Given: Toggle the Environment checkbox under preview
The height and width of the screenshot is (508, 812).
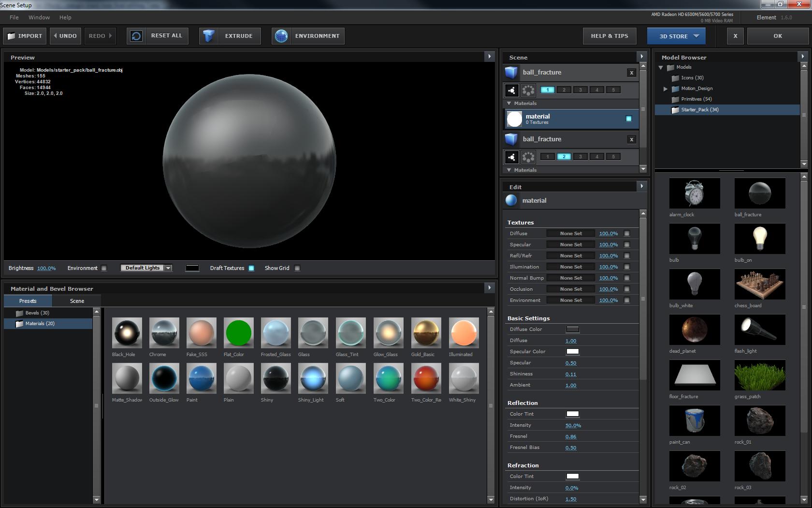Looking at the screenshot, I should 104,268.
